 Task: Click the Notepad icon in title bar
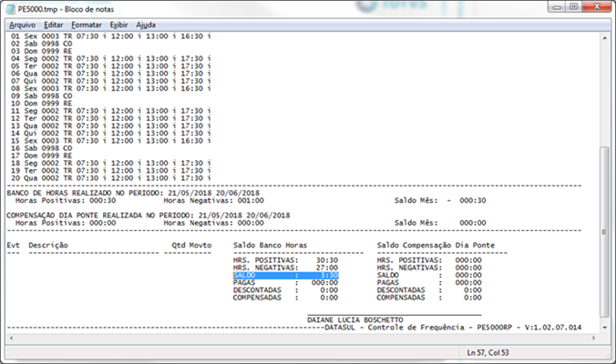pos(12,9)
